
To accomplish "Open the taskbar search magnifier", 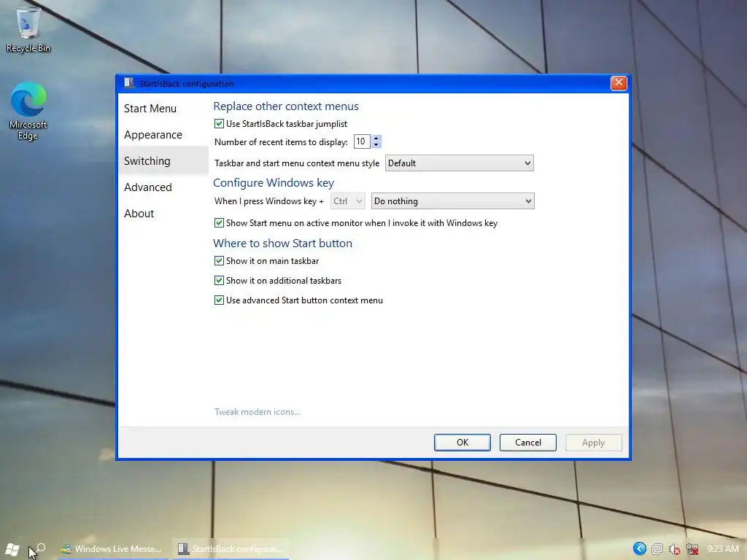I will (41, 548).
